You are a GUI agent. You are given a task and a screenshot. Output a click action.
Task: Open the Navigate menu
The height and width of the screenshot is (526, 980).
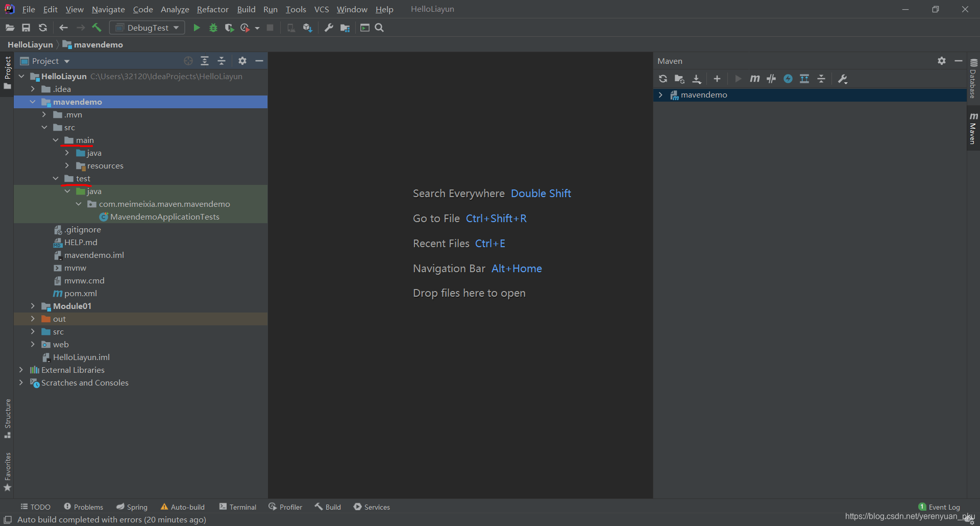[108, 9]
